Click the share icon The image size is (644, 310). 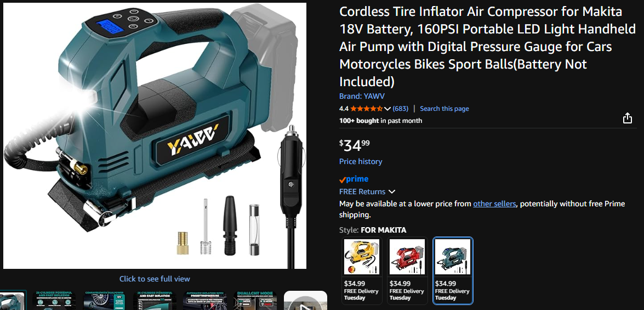627,119
